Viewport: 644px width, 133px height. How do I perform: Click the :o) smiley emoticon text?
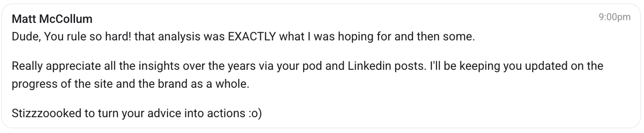[x=255, y=113]
